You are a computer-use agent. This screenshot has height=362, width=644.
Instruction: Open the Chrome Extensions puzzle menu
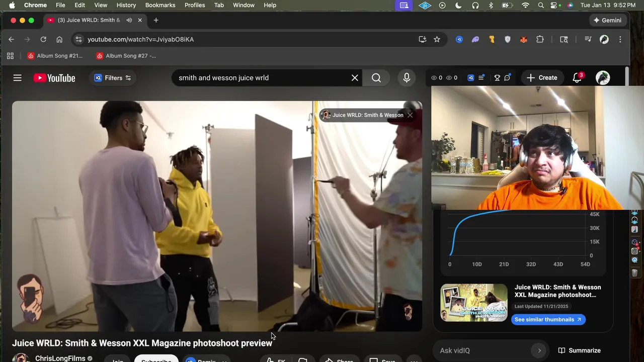pyautogui.click(x=540, y=39)
